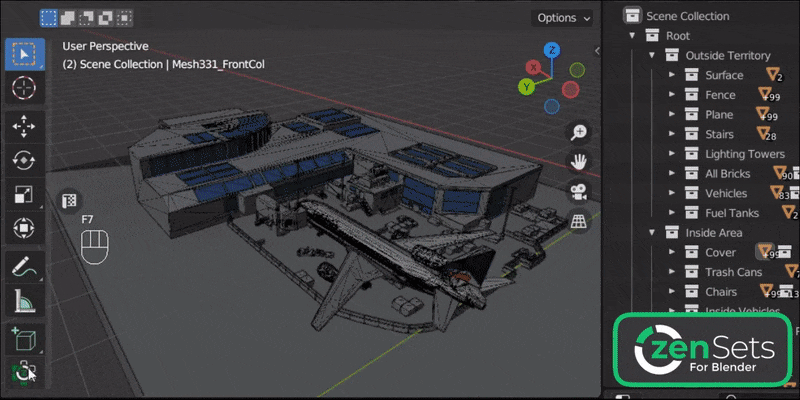Click the Lighting Towers label
The image size is (800, 400).
[745, 154]
